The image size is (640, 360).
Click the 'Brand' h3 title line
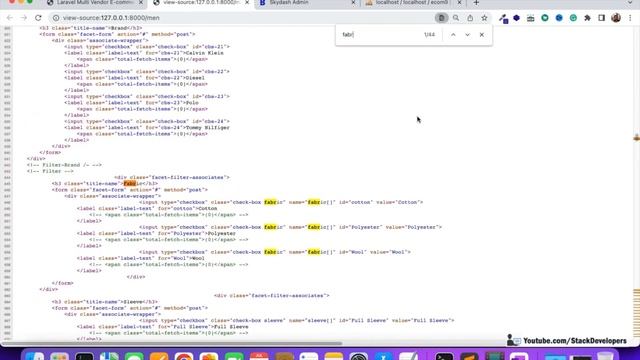pos(91,28)
